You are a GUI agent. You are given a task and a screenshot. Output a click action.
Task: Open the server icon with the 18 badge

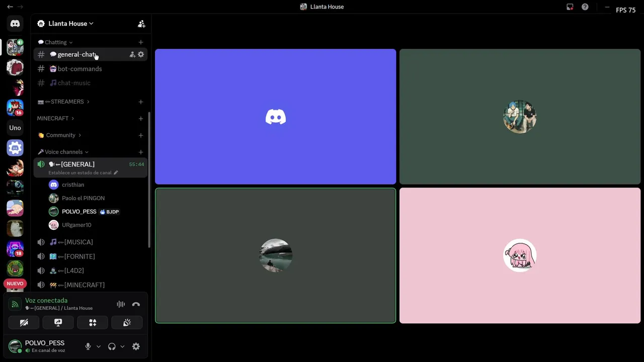(15, 248)
